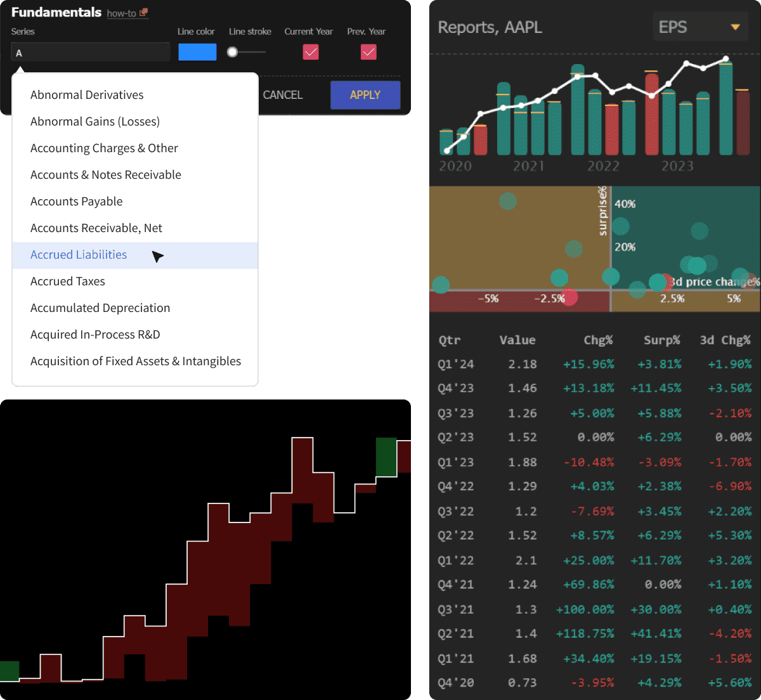Click the blue Line color swatch
This screenshot has width=761, height=700.
coord(197,52)
